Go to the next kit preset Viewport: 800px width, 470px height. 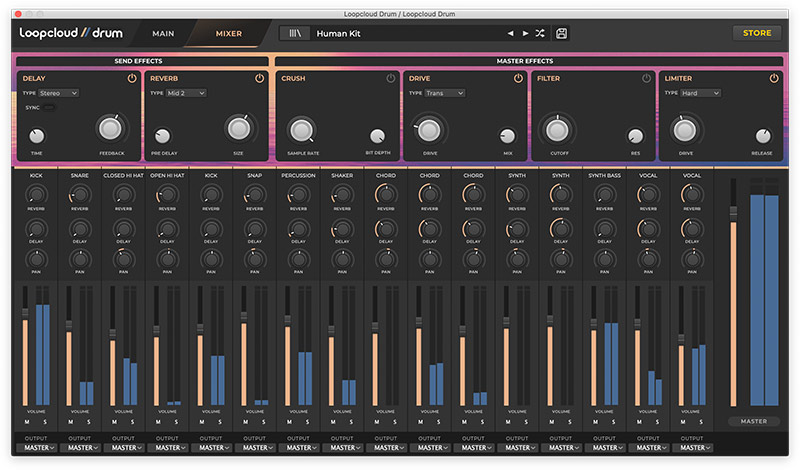[x=525, y=34]
